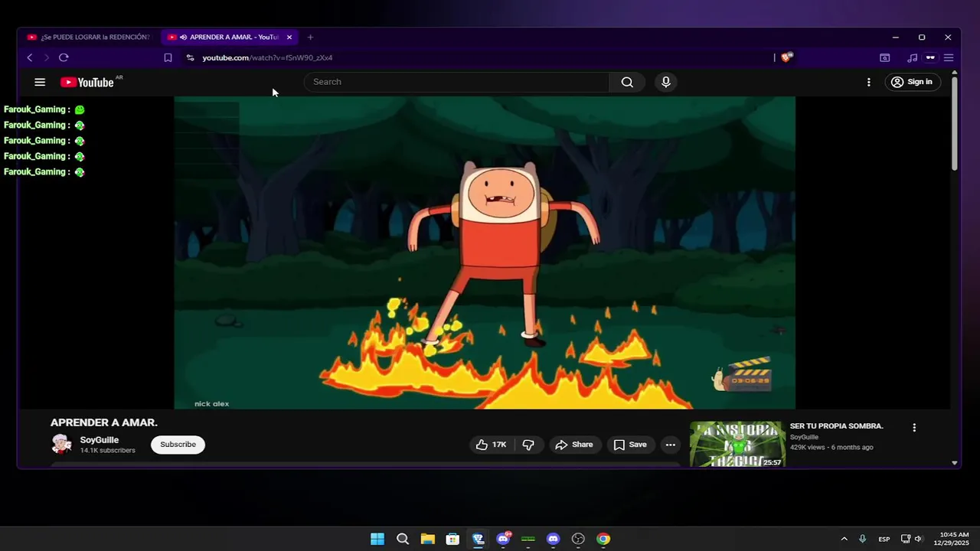Open the SoyGuille channel avatar
The image size is (980, 551).
61,444
